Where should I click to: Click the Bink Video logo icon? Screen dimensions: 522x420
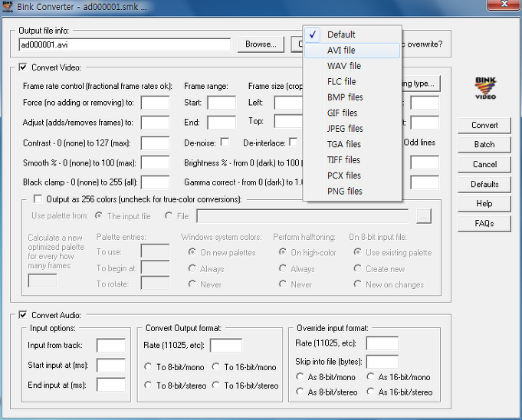point(485,88)
